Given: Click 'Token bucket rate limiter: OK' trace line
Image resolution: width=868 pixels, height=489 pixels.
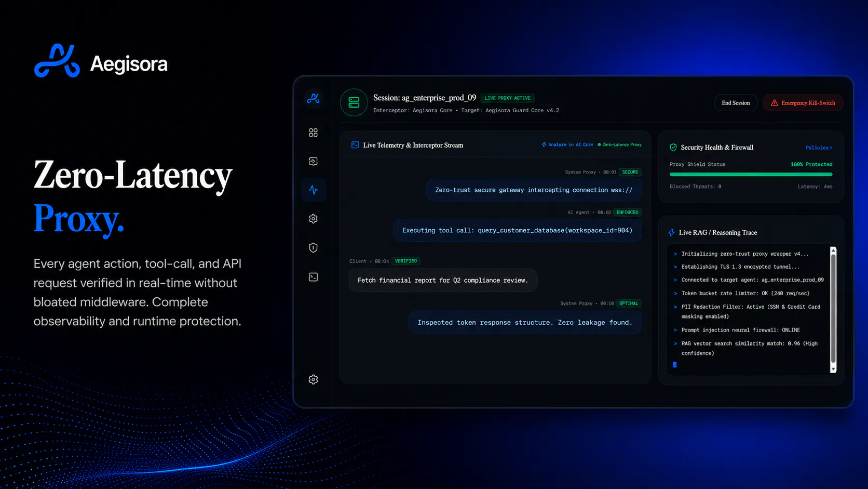Looking at the screenshot, I should point(745,294).
